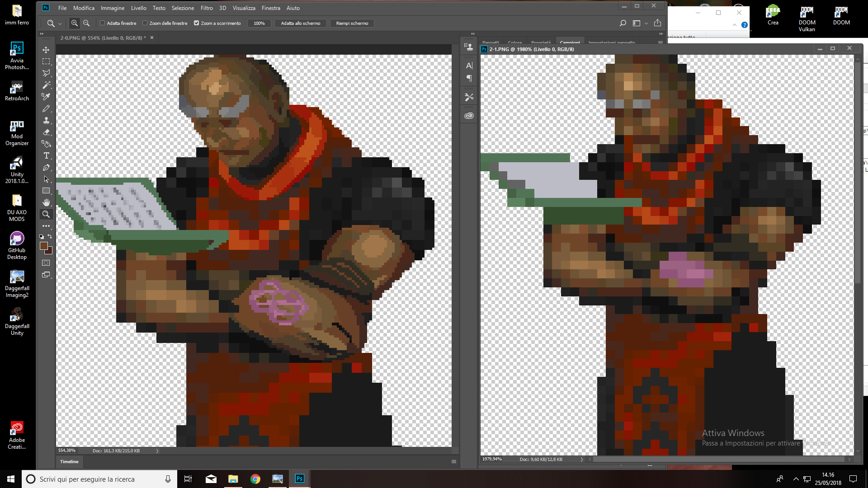
Task: Open File Explorer from the taskbar
Action: [x=233, y=479]
